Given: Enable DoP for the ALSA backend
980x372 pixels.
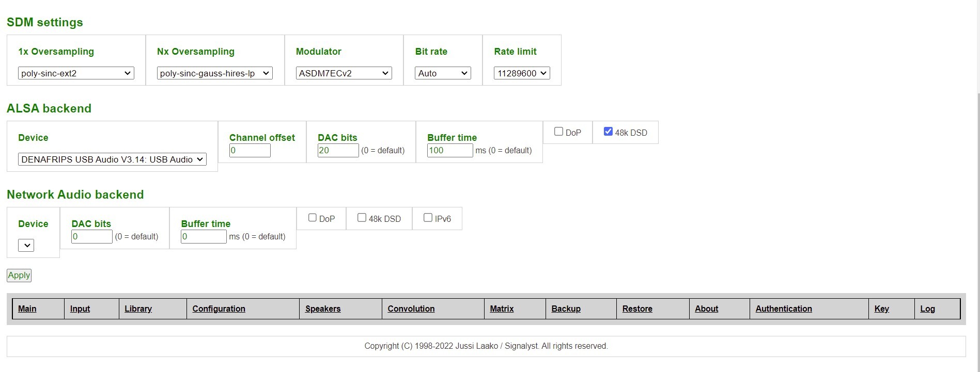Looking at the screenshot, I should click(x=558, y=132).
